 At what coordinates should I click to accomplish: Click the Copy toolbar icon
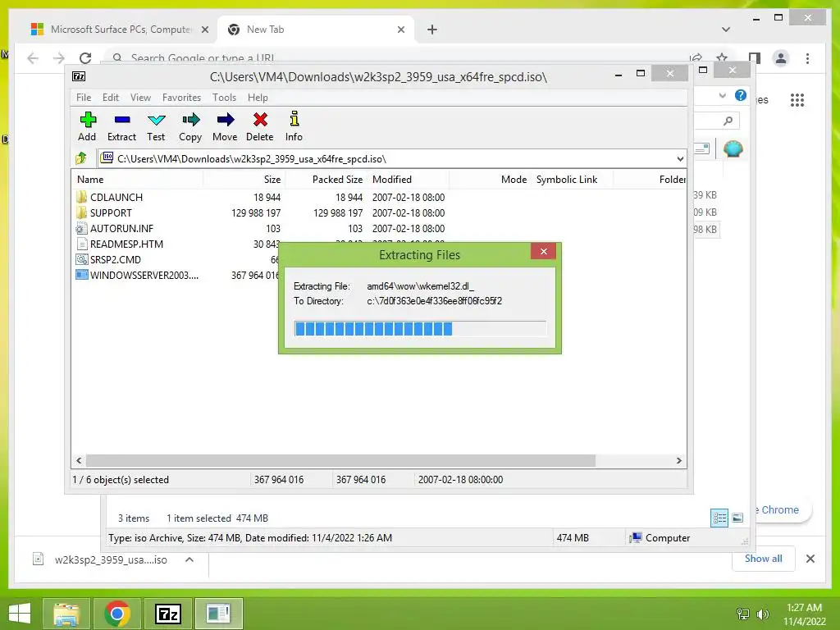pyautogui.click(x=190, y=126)
